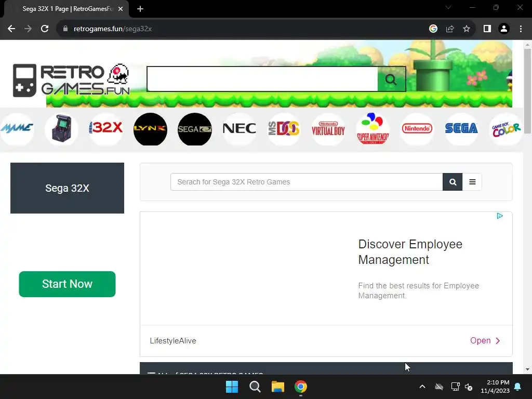Click the green header search magnifier button
Image resolution: width=532 pixels, height=399 pixels.
(391, 79)
